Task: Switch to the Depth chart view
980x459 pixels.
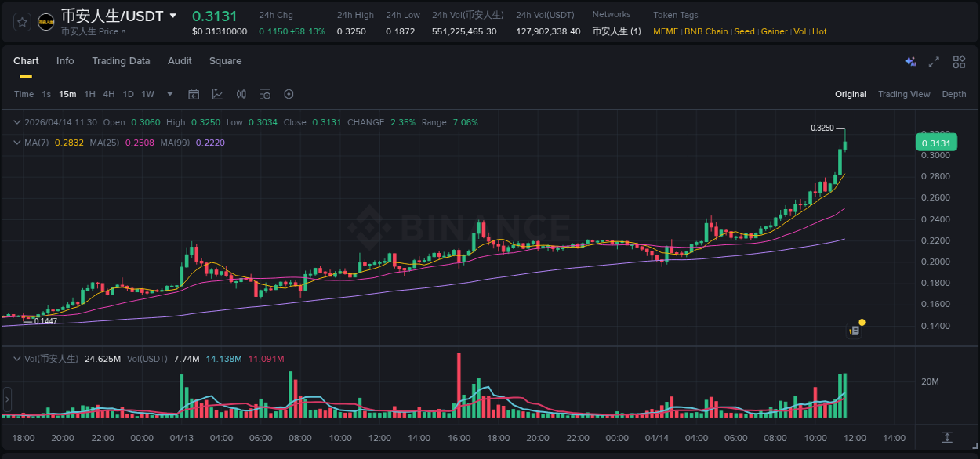Action: tap(954, 94)
